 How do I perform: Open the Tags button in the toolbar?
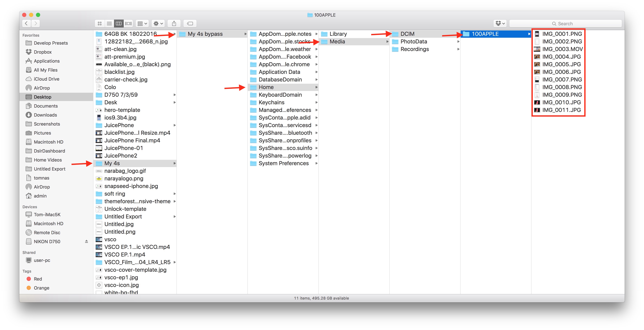[x=190, y=24]
